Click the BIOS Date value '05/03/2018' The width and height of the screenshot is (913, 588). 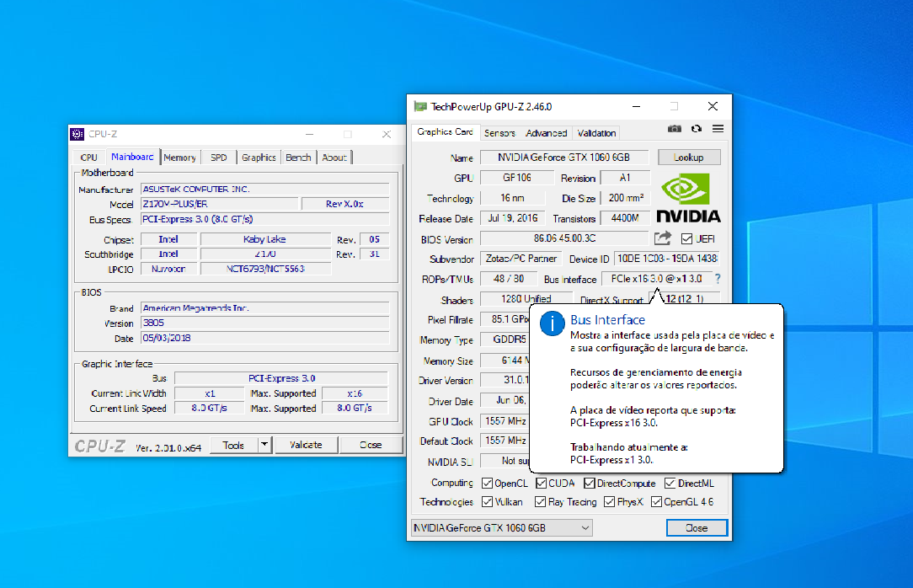(265, 338)
